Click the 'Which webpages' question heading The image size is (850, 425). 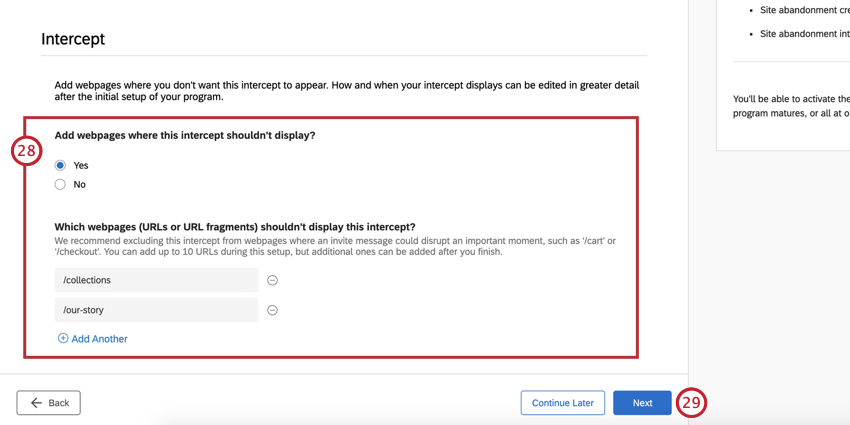[235, 226]
